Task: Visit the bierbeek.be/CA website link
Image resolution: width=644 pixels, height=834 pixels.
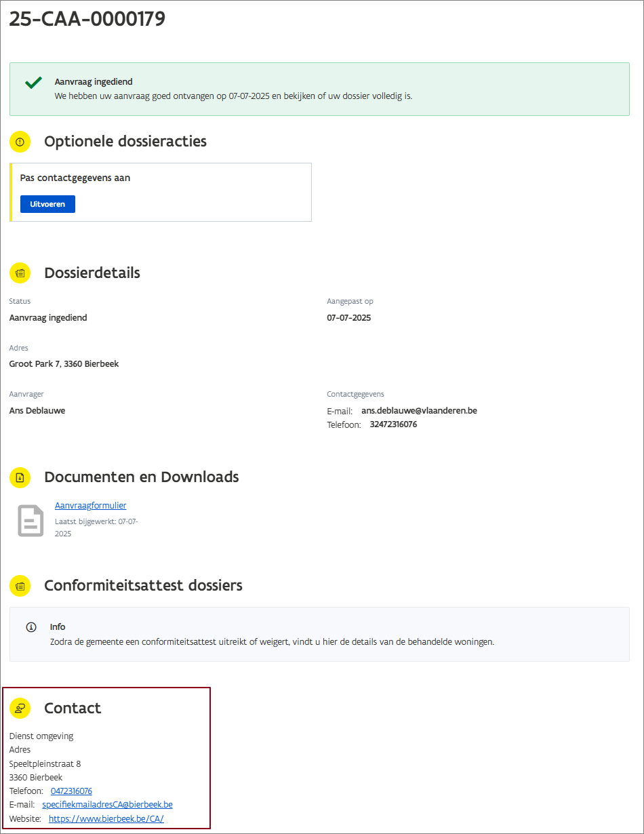Action: tap(106, 819)
